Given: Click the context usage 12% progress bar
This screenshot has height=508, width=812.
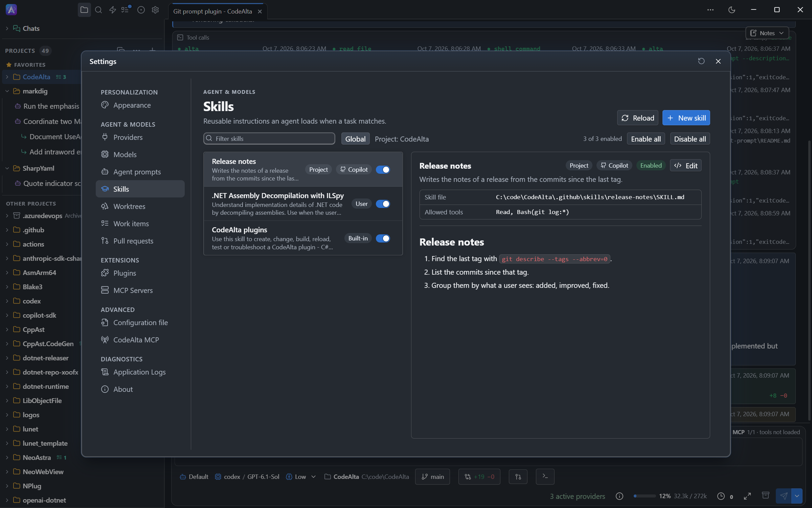Looking at the screenshot, I should 645,496.
